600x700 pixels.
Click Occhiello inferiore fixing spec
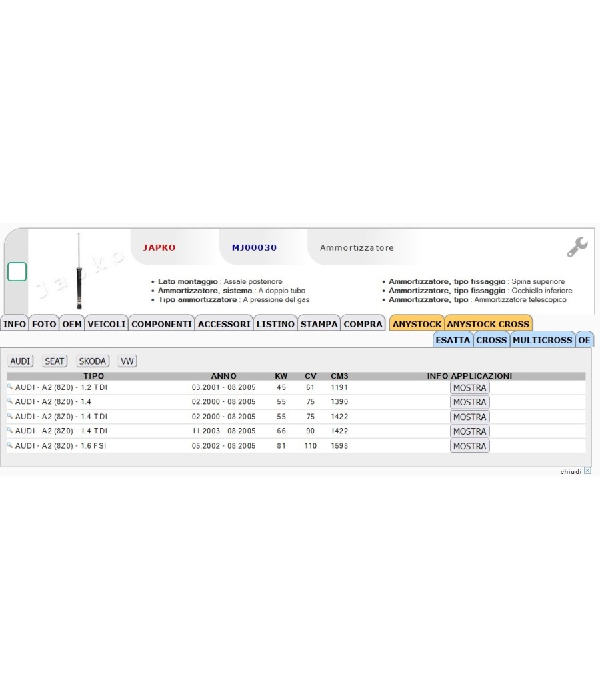[481, 291]
